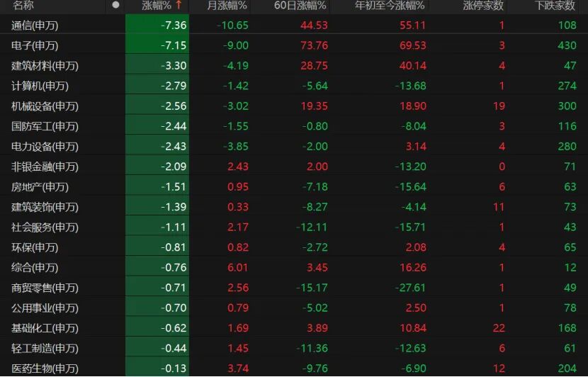
Task: Open the 医药生物(申万) sector
Action: coord(294,368)
